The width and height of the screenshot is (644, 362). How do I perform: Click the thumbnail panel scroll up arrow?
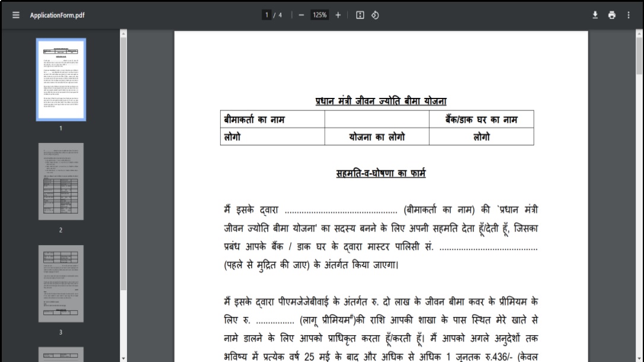tap(123, 34)
